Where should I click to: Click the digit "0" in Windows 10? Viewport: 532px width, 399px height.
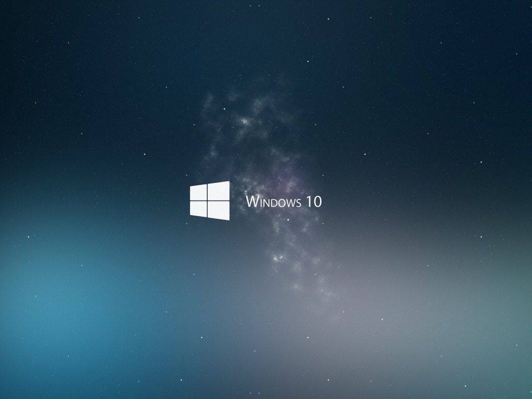point(317,201)
